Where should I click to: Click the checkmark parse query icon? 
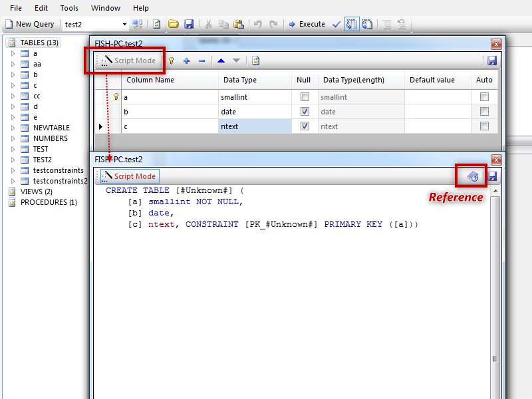(x=336, y=24)
